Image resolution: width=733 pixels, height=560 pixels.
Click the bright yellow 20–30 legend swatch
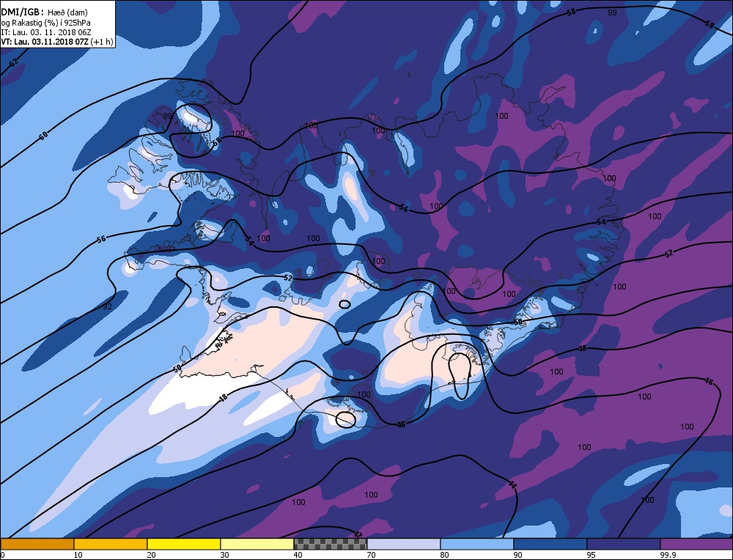point(184,544)
